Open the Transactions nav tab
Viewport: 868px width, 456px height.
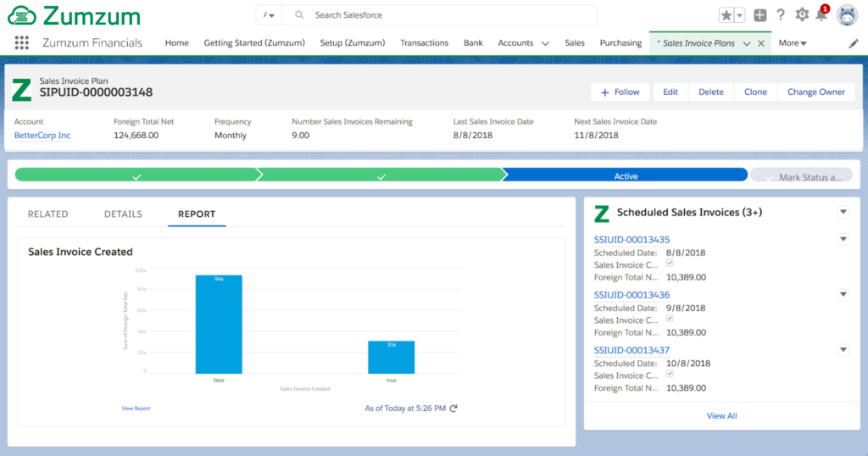[x=424, y=42]
